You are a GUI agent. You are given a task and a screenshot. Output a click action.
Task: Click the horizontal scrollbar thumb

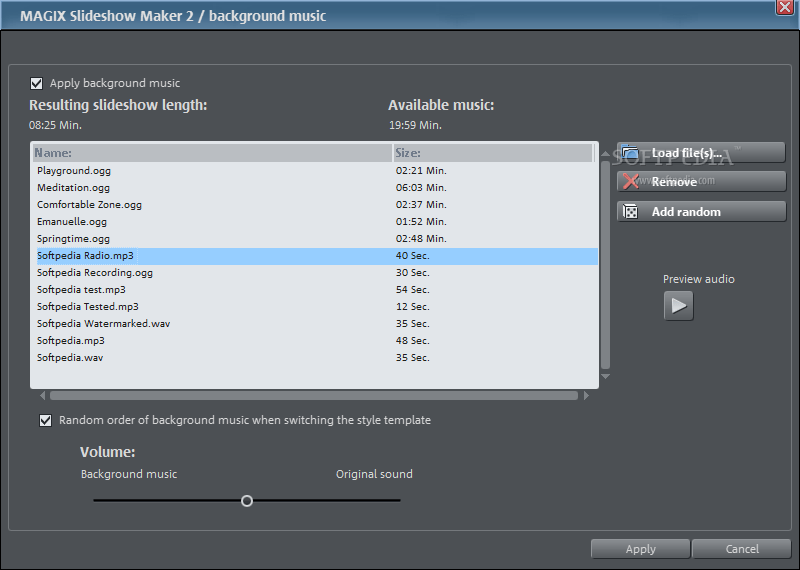click(x=314, y=395)
